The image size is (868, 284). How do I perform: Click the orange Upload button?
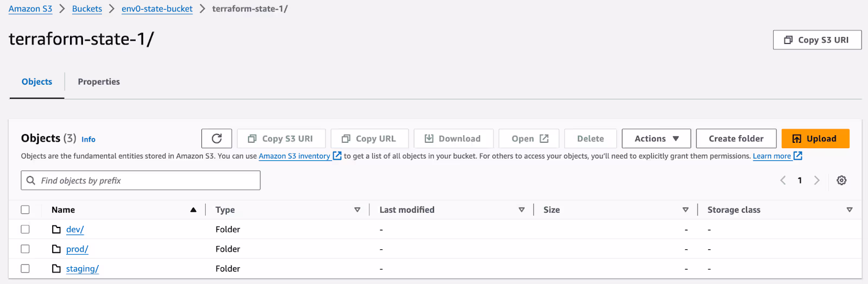[815, 138]
